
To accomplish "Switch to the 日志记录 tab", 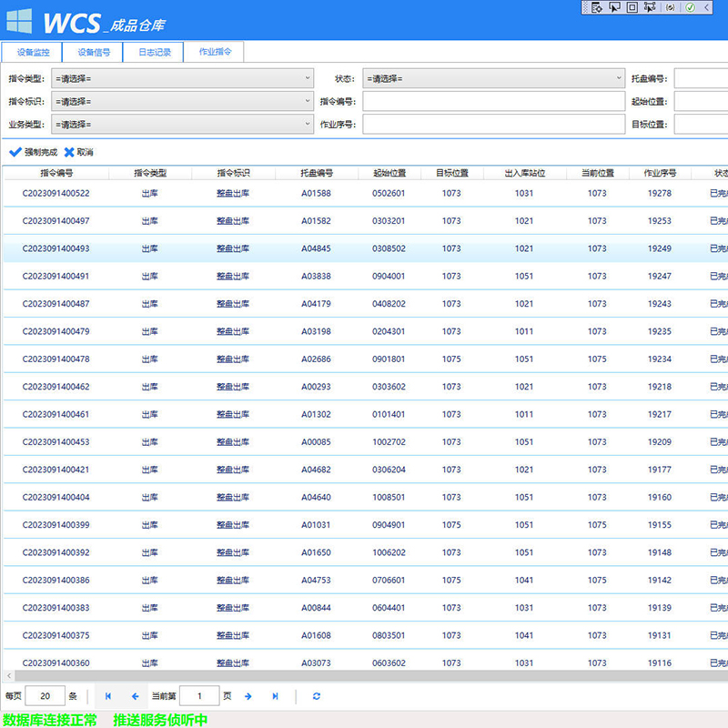I will 154,53.
